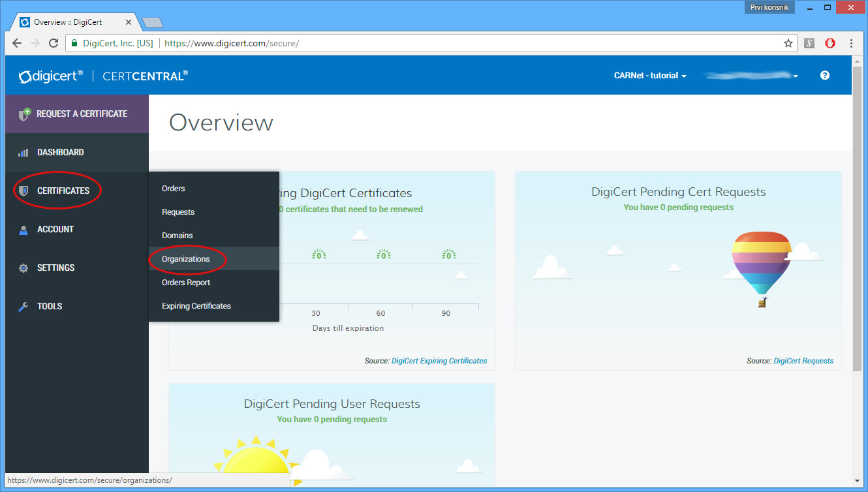
Task: Reload the DigiCert page
Action: (x=54, y=43)
